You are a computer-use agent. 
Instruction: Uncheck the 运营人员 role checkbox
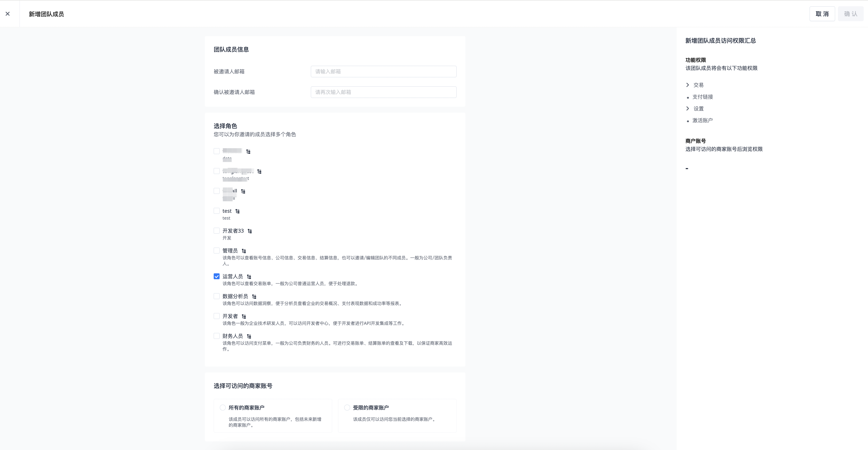(x=217, y=277)
